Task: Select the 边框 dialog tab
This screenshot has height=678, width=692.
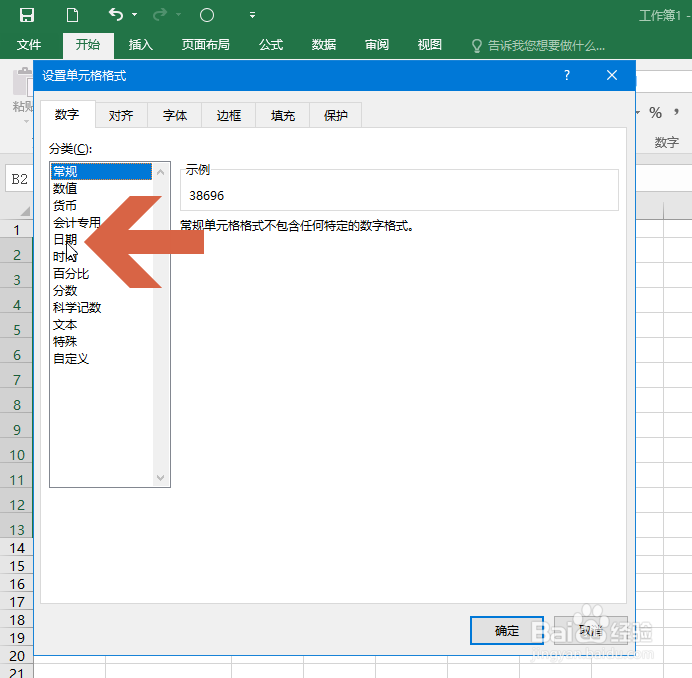Action: point(229,116)
